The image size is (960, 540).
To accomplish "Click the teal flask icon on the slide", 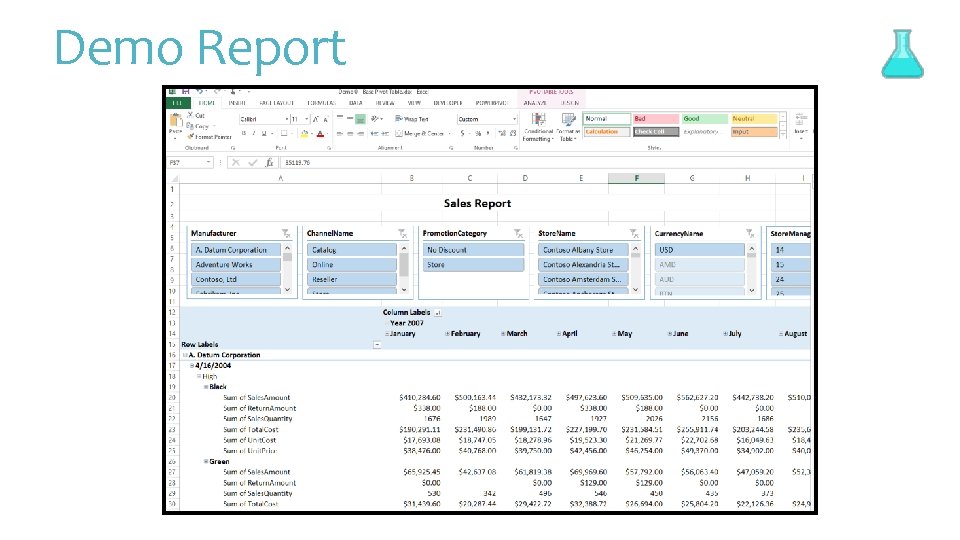I will pyautogui.click(x=902, y=54).
